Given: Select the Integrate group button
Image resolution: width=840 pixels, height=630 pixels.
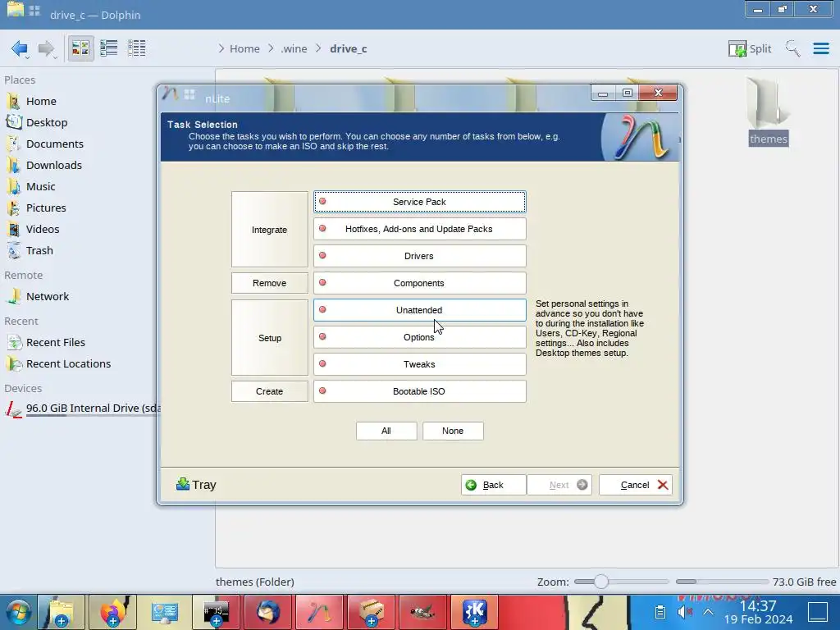Looking at the screenshot, I should click(269, 230).
